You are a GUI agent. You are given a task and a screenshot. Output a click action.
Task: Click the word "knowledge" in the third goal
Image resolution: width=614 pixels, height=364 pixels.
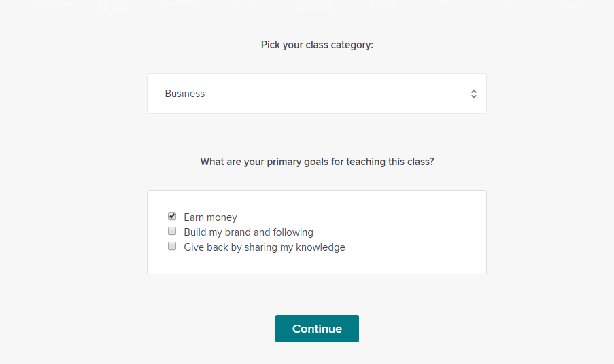tap(322, 247)
